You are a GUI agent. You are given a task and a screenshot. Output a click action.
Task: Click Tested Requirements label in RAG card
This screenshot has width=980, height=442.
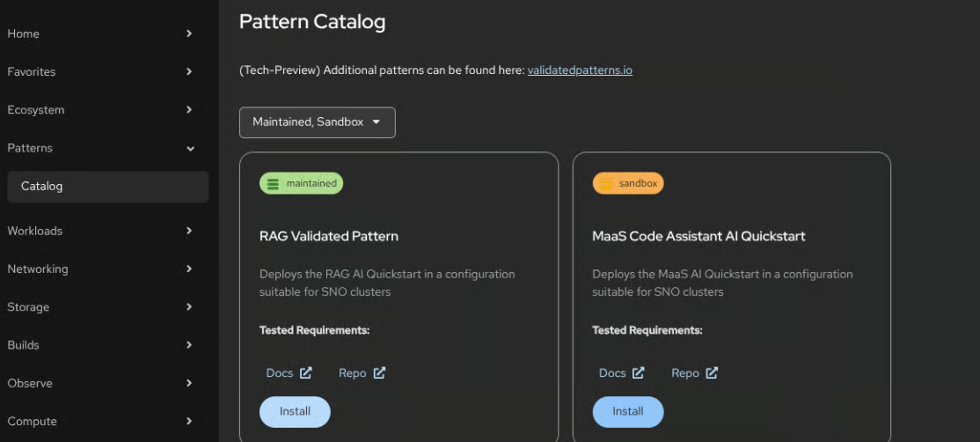point(314,330)
